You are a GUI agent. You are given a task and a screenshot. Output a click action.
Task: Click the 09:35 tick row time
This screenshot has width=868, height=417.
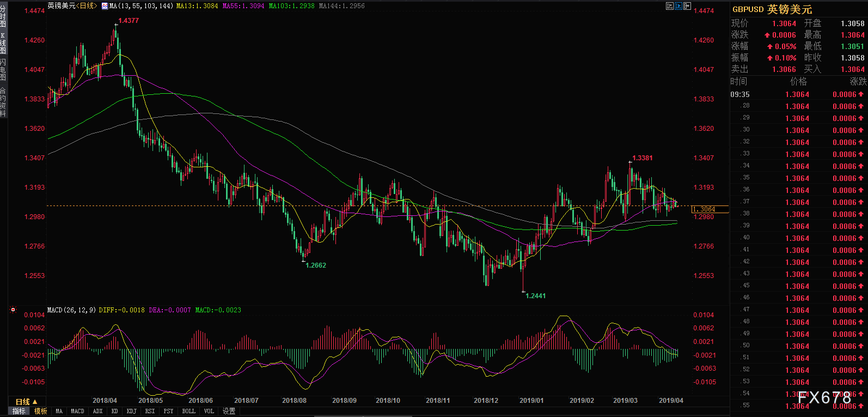[x=740, y=94]
